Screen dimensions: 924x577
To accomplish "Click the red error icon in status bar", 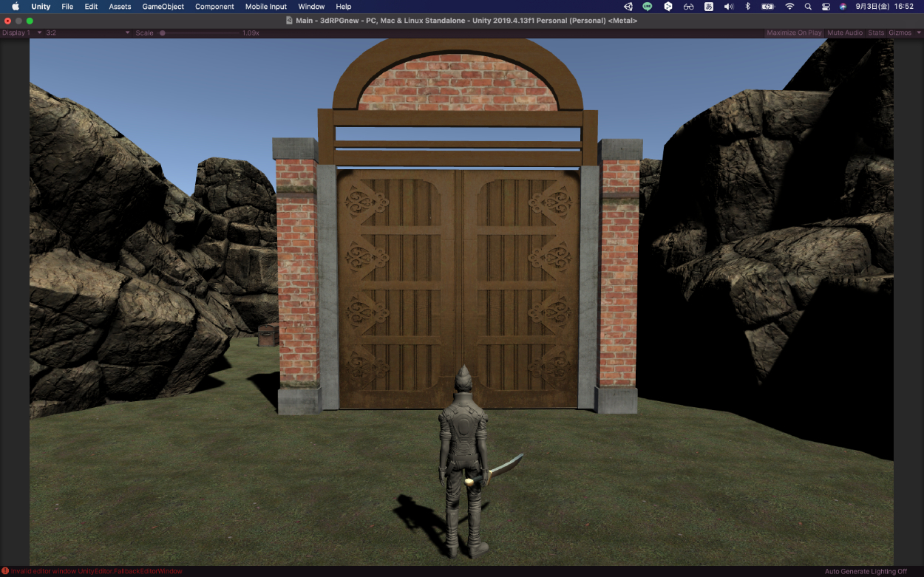I will tap(5, 571).
